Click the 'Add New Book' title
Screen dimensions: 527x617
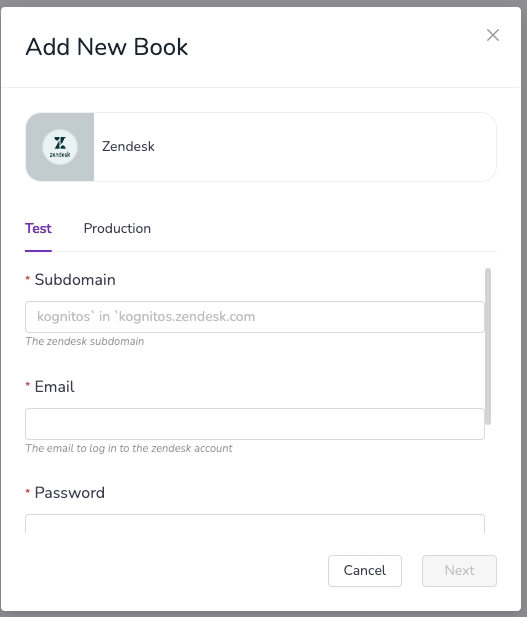(x=107, y=47)
